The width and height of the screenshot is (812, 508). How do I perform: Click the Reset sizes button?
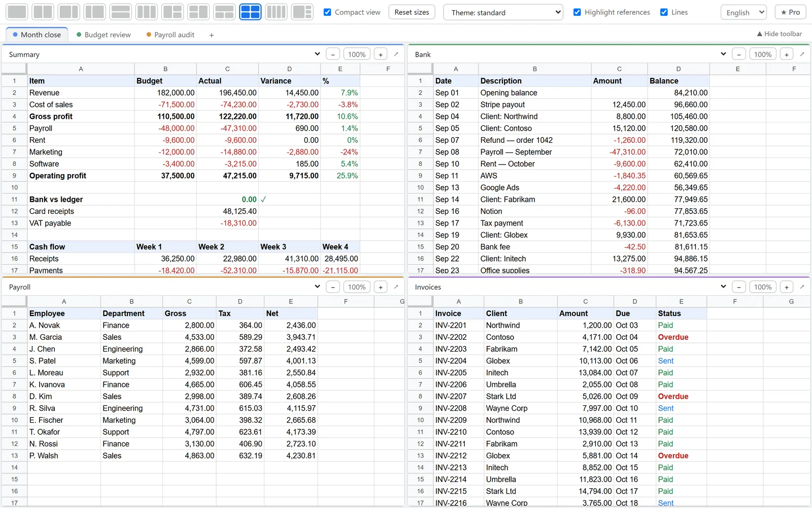coord(412,12)
